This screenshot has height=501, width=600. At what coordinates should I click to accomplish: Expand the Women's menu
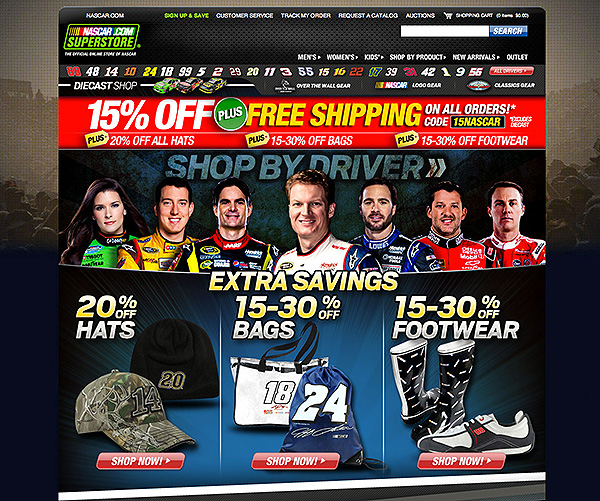[342, 57]
